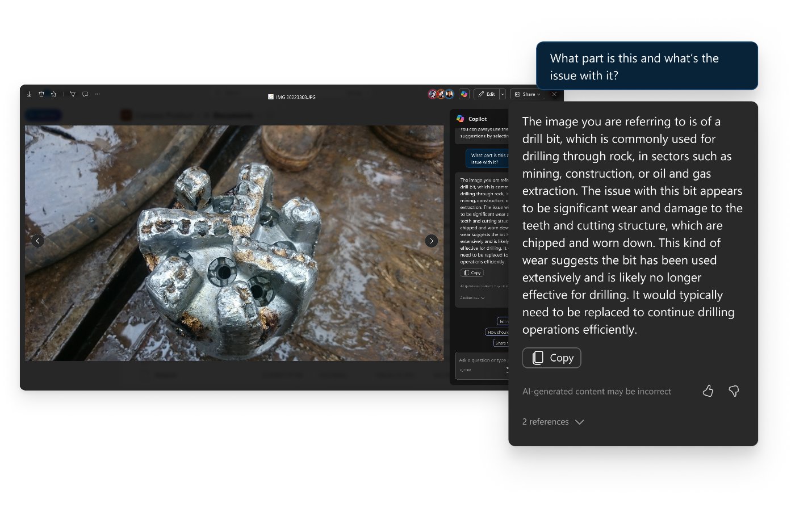Open the comments panel

click(x=85, y=94)
